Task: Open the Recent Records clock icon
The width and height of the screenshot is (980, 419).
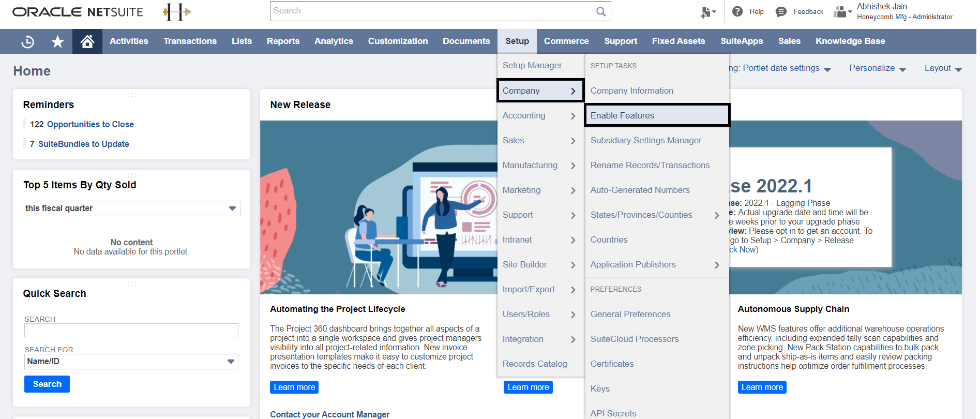Action: pyautogui.click(x=28, y=41)
